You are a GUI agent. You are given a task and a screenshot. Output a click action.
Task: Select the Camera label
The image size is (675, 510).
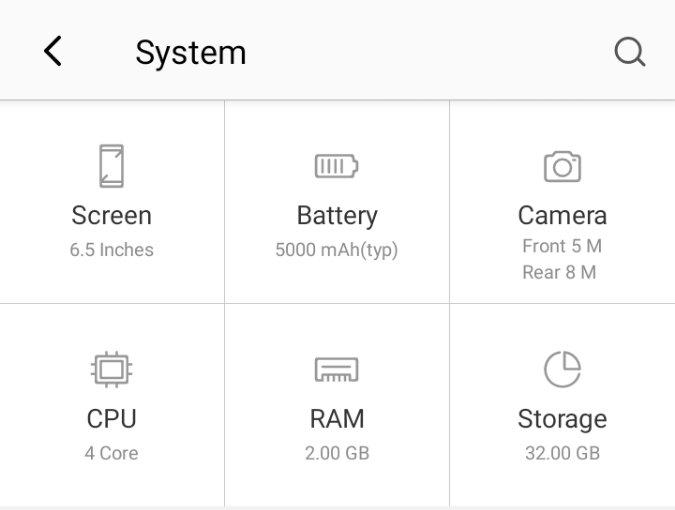pos(562,215)
